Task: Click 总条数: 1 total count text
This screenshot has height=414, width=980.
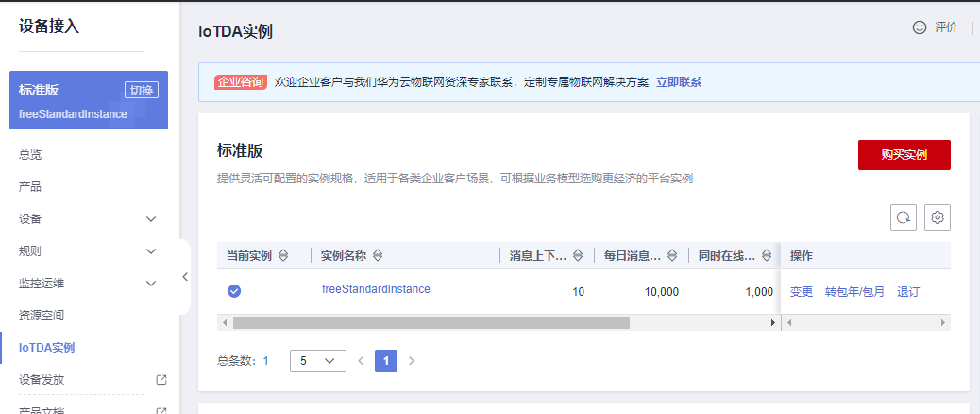Action: (243, 361)
